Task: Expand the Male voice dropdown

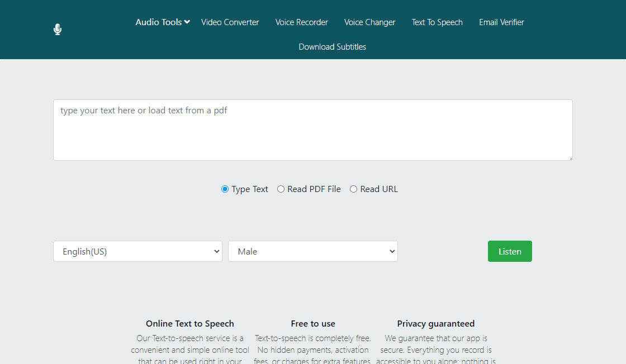Action: coord(312,251)
